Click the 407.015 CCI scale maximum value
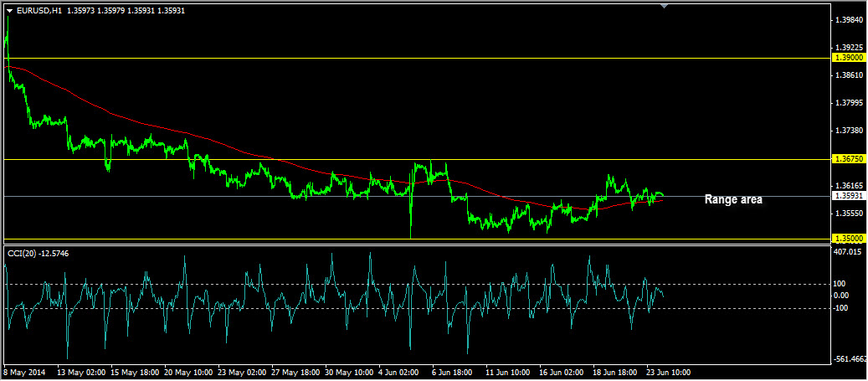Viewport: 868px width, 381px height. pos(848,251)
